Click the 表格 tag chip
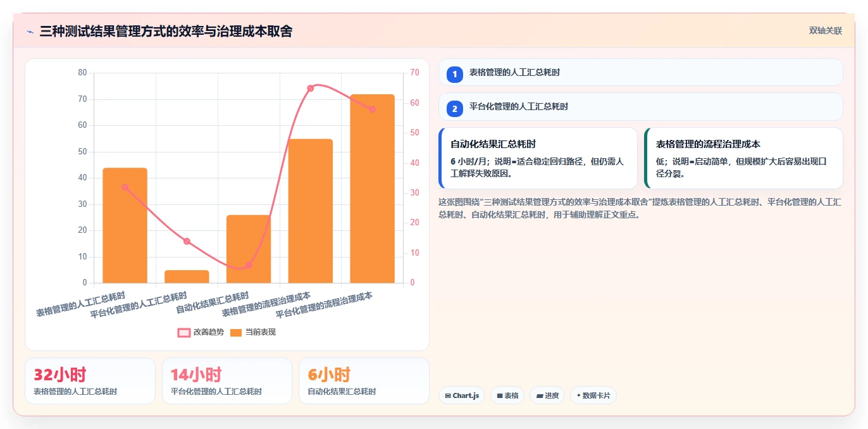This screenshot has height=429, width=868. pos(507,395)
